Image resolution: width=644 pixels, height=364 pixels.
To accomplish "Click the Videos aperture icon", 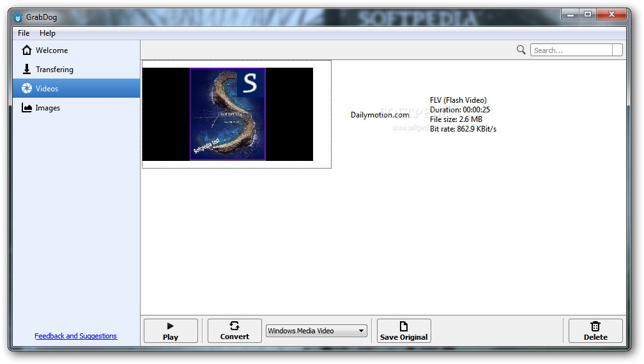I will 27,88.
